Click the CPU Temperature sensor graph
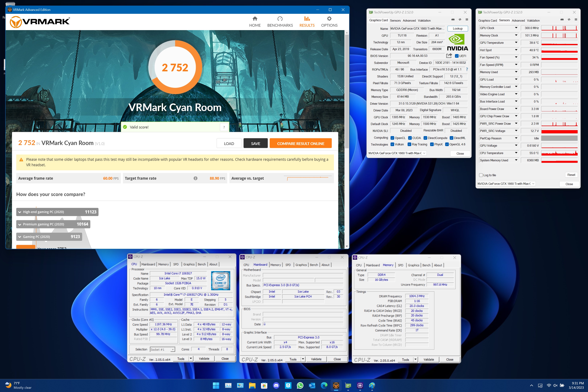The width and height of the screenshot is (588, 392). pyautogui.click(x=560, y=153)
